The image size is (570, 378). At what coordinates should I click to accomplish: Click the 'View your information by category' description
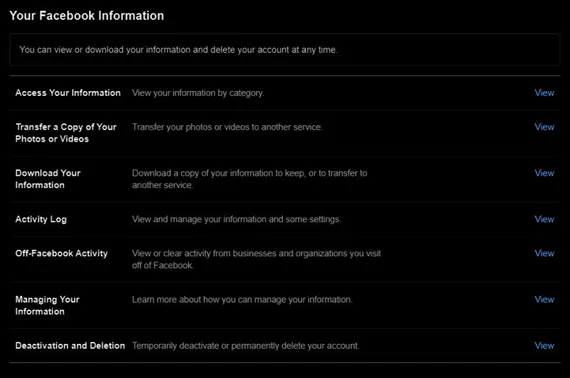tap(198, 93)
